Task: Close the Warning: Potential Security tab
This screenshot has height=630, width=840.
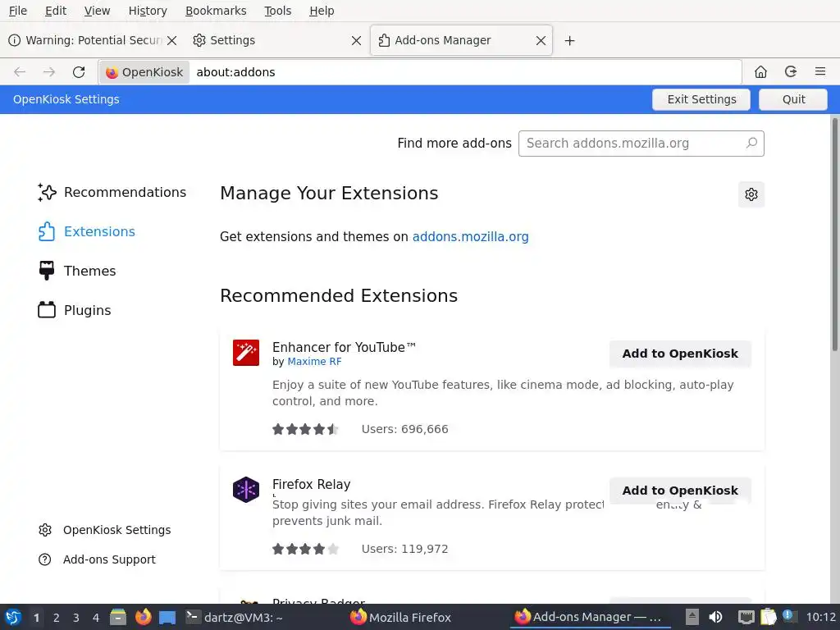Action: (x=171, y=41)
